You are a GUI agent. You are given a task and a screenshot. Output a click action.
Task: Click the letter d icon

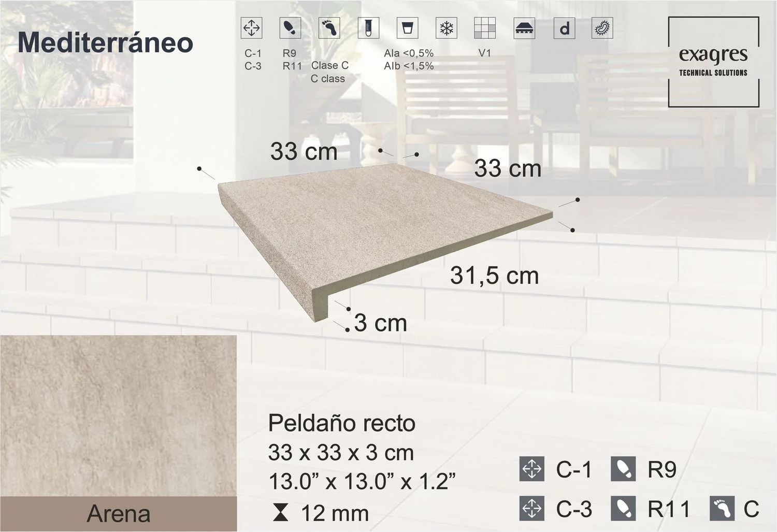564,28
